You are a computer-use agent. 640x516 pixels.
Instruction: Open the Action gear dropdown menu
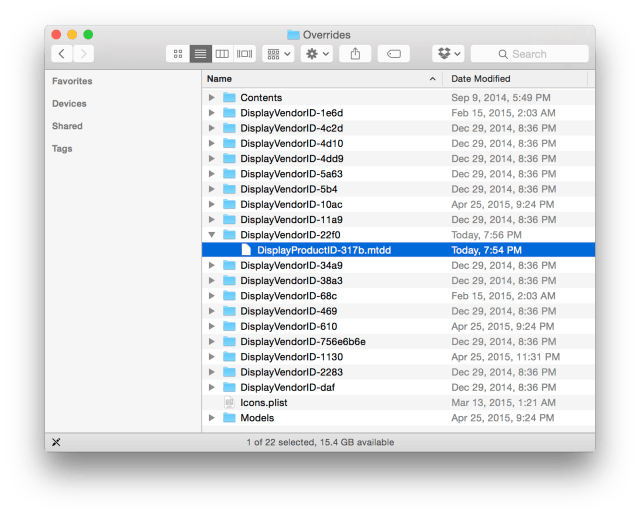click(316, 54)
